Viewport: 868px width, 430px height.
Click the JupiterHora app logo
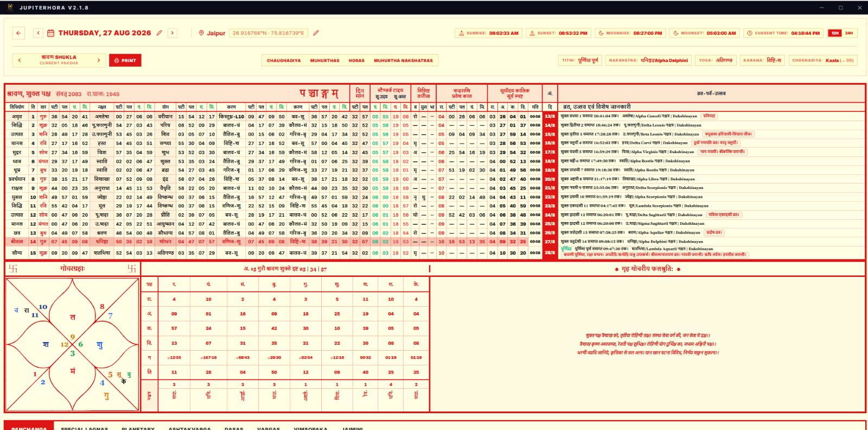[10, 8]
